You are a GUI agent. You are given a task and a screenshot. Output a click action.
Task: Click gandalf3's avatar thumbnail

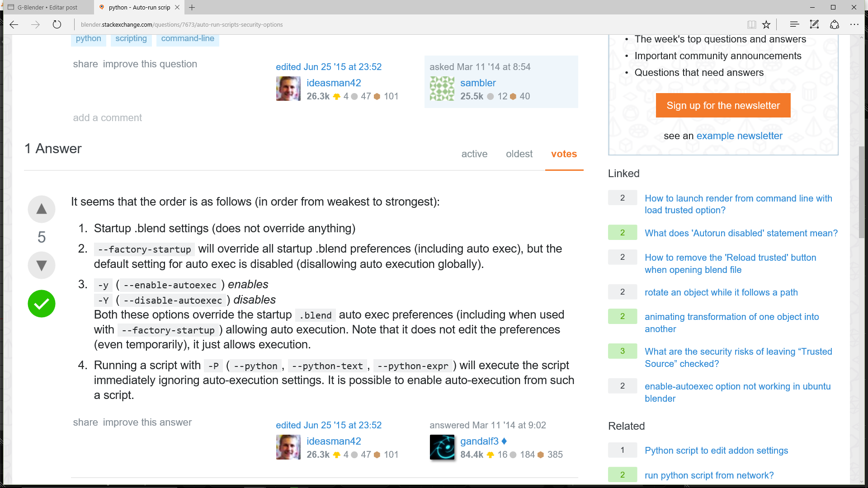[442, 447]
